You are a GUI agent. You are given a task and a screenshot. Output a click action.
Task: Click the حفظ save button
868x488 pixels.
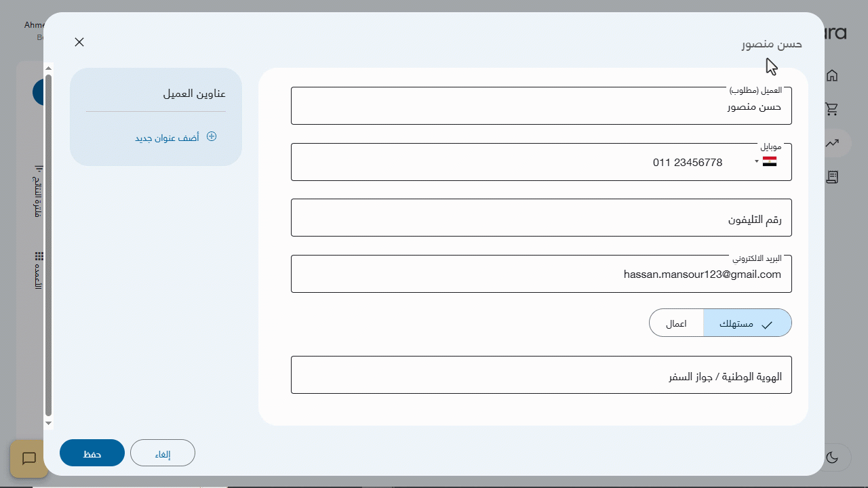[x=92, y=453]
